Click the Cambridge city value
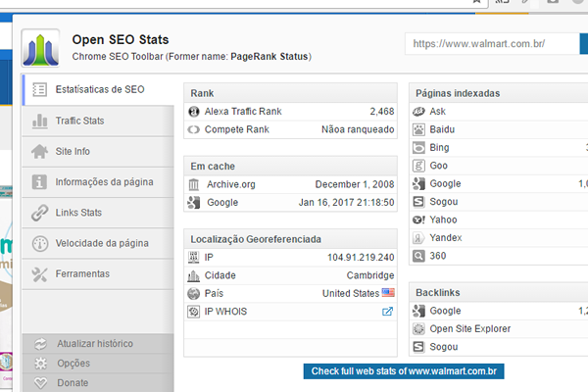Image resolution: width=588 pixels, height=392 pixels. click(x=370, y=275)
